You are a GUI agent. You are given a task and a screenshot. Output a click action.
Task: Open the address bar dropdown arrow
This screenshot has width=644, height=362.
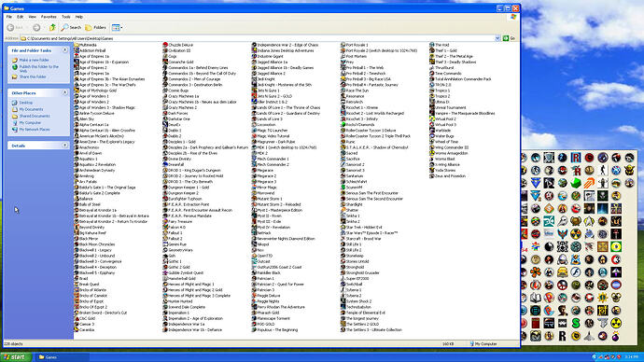pyautogui.click(x=497, y=38)
